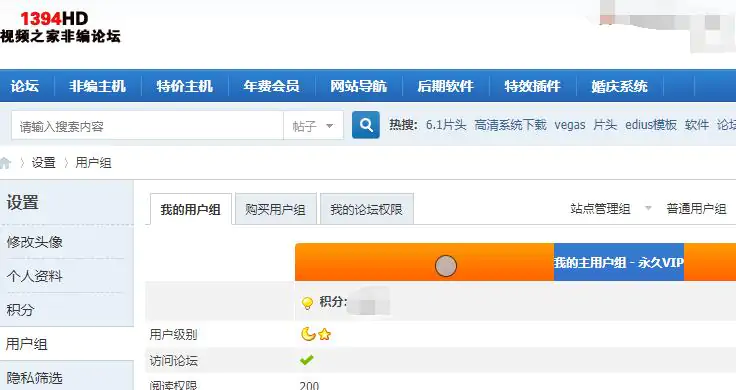Click hot search link vegas
736x390 pixels.
[570, 125]
